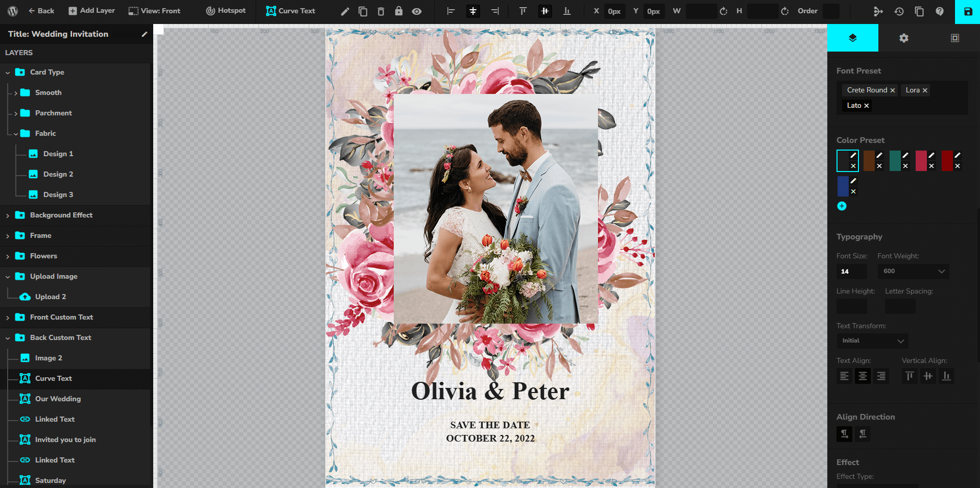Toggle layer visibility with the eye icon

417,11
